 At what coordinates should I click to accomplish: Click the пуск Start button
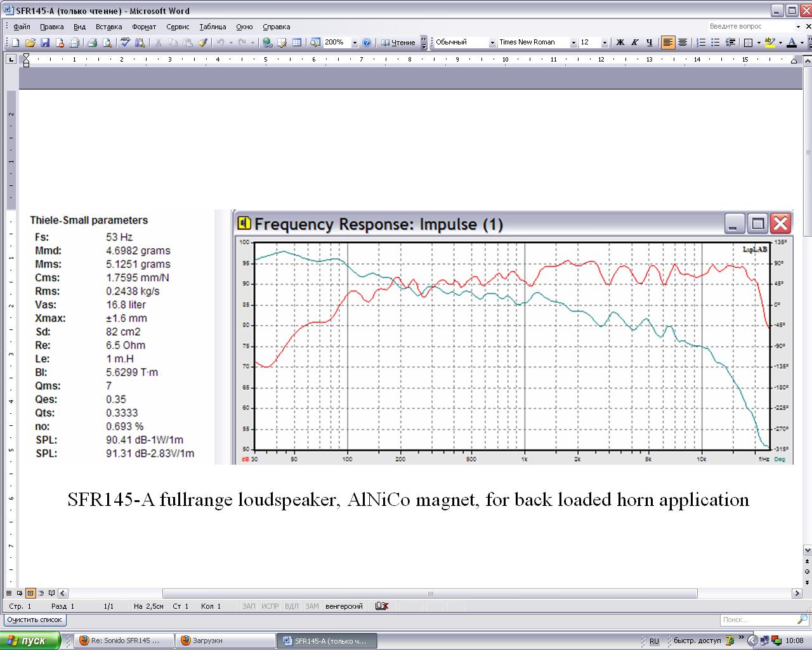pos(30,640)
